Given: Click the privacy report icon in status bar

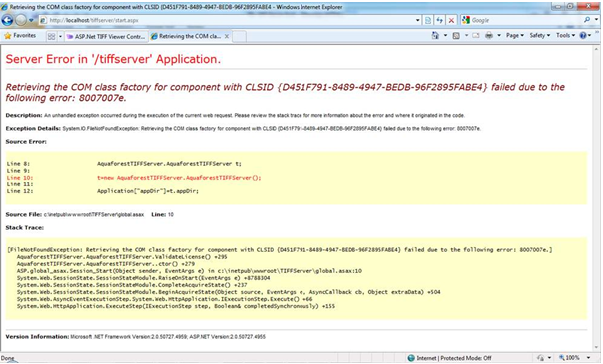Looking at the screenshot, I should click(x=540, y=358).
